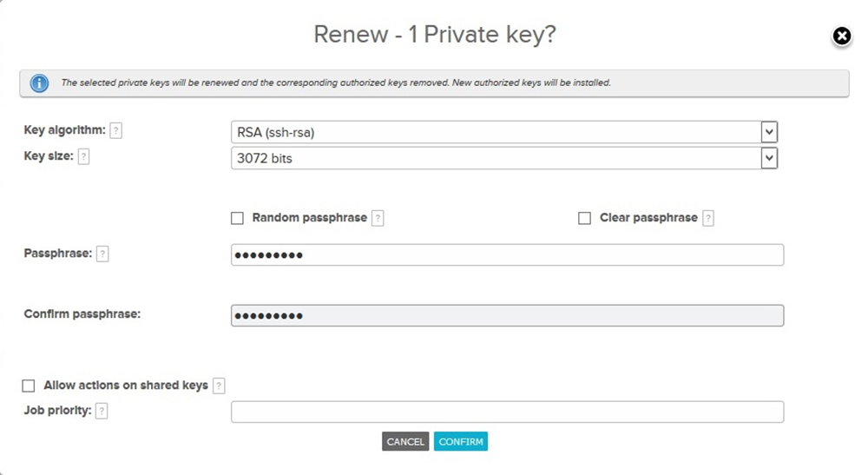Click the question mark next to Passphrase label
Screen dimensions: 868x475
102,254
